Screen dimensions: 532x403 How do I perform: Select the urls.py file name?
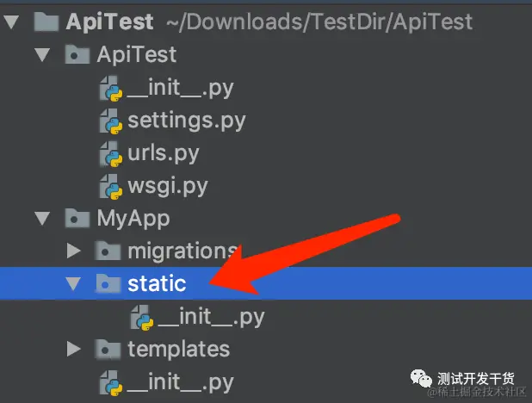(164, 154)
